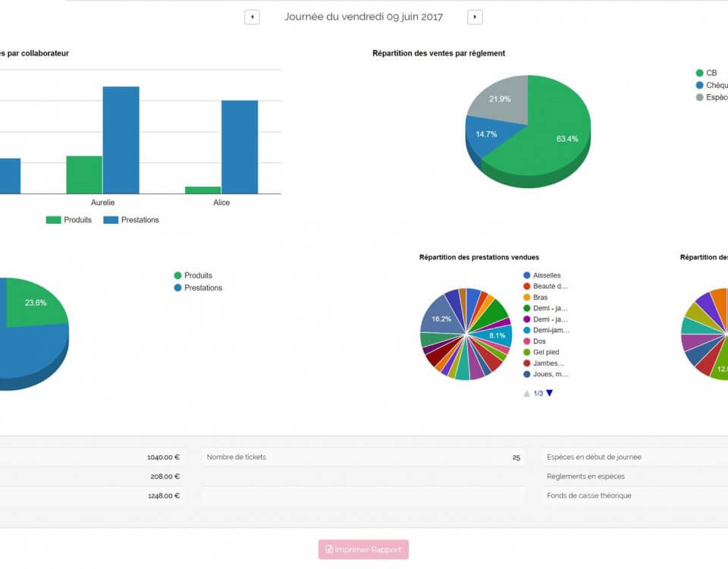
Task: Show next legend page with down triangle
Action: pyautogui.click(x=550, y=393)
